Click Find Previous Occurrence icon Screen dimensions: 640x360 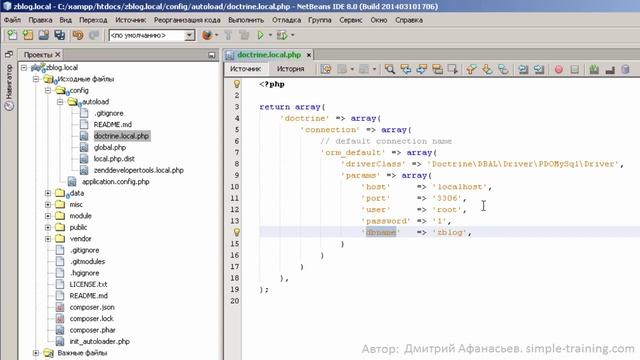click(x=406, y=69)
